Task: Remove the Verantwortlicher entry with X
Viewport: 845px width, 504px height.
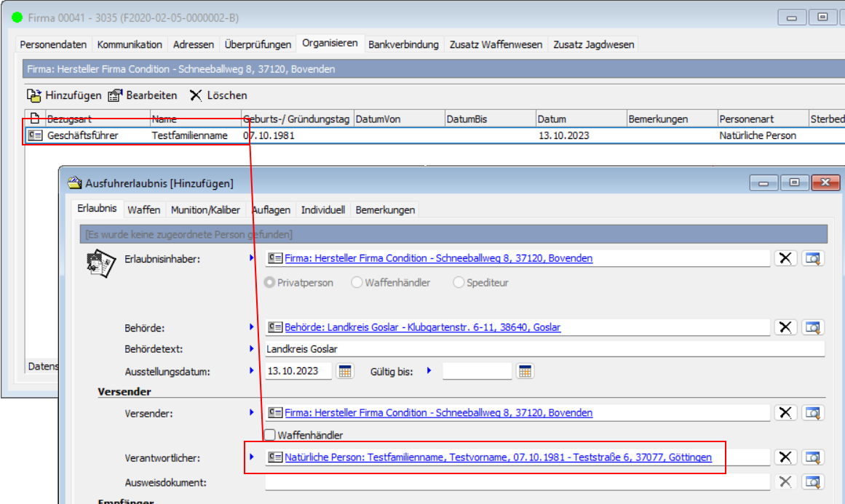Action: point(785,457)
